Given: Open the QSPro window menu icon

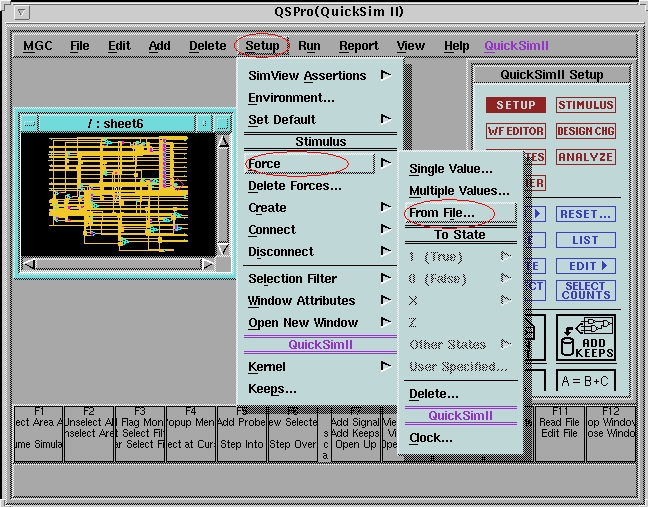Looking at the screenshot, I should coord(23,12).
